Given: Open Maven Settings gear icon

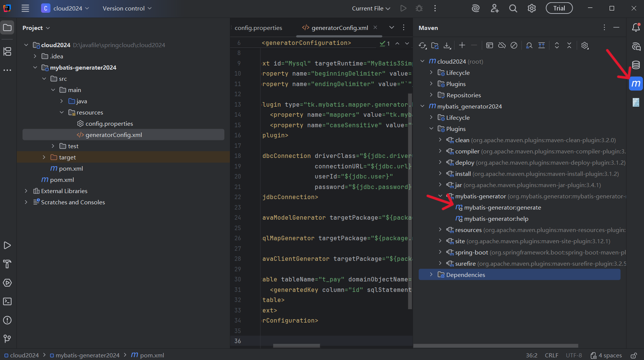Looking at the screenshot, I should tap(585, 45).
